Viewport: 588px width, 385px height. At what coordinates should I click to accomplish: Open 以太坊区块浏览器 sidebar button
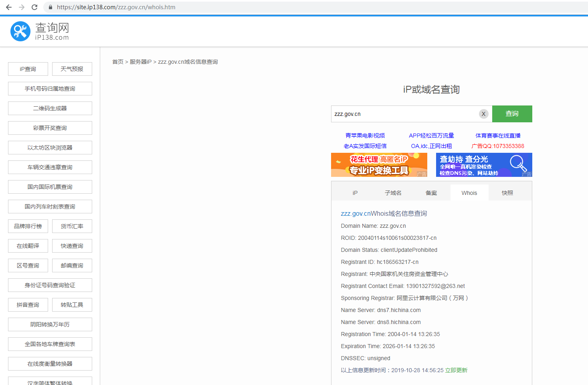(50, 148)
